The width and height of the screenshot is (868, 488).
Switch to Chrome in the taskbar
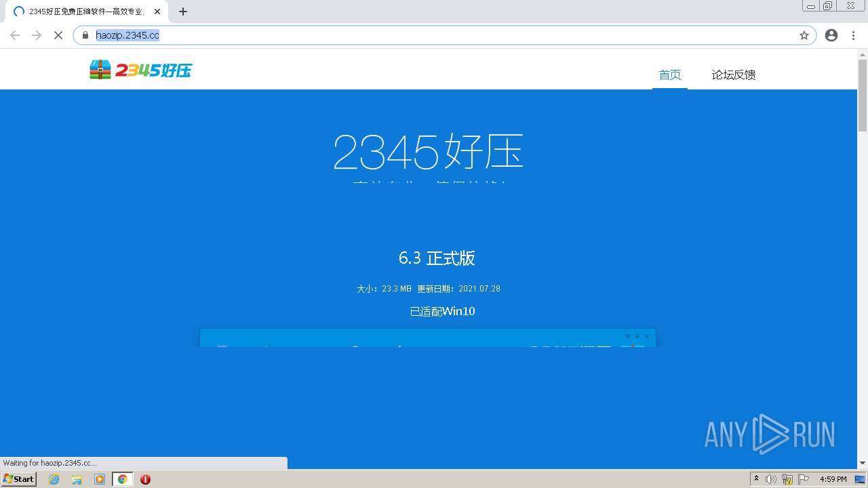click(x=122, y=479)
